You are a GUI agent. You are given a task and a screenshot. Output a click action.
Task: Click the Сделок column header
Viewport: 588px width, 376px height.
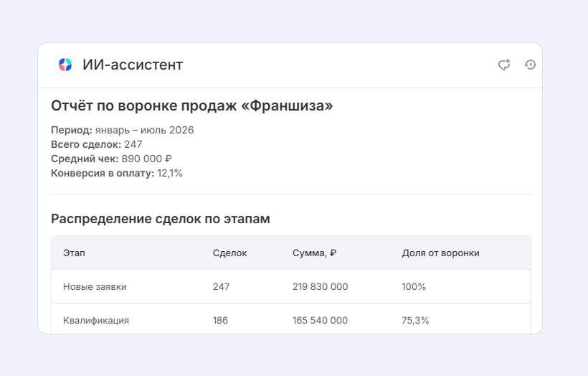(x=230, y=253)
